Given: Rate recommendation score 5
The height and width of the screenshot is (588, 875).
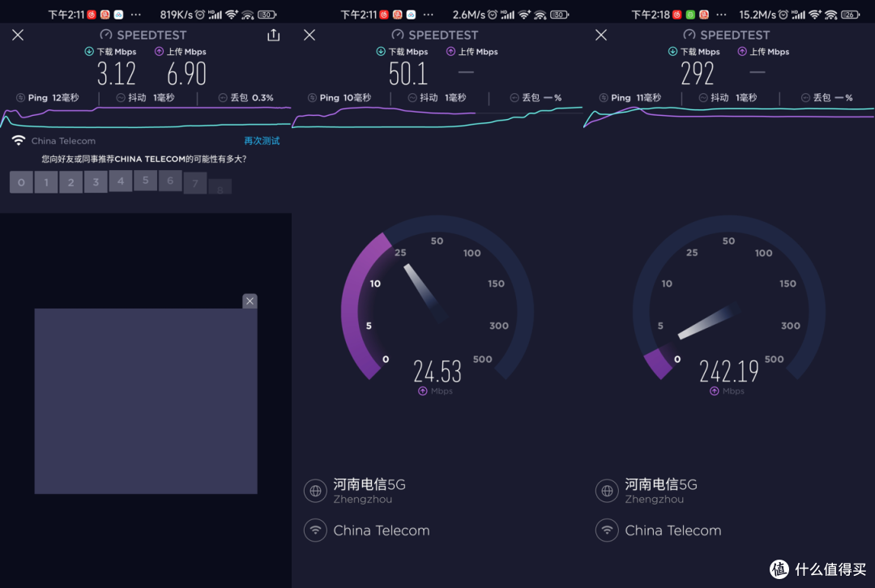Looking at the screenshot, I should (x=146, y=181).
